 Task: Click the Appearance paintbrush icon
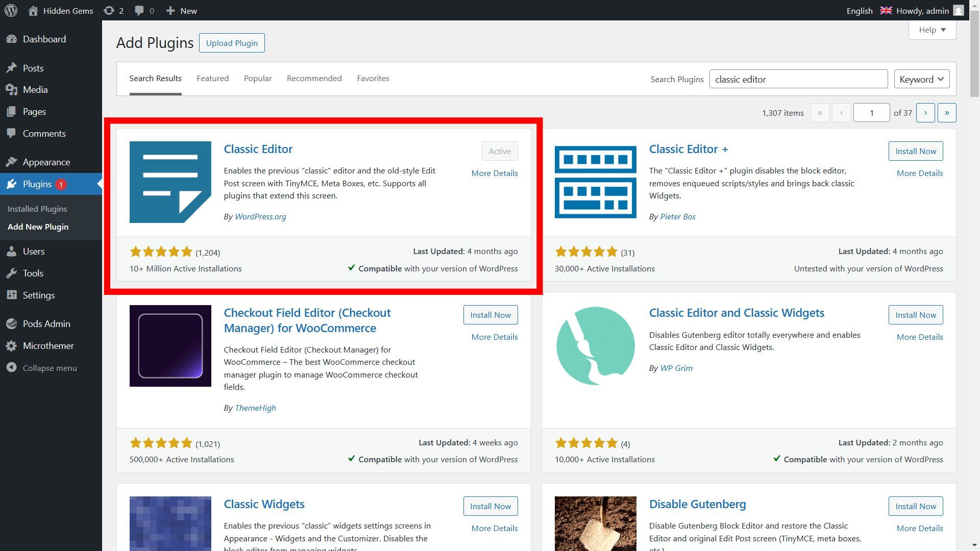coord(11,162)
